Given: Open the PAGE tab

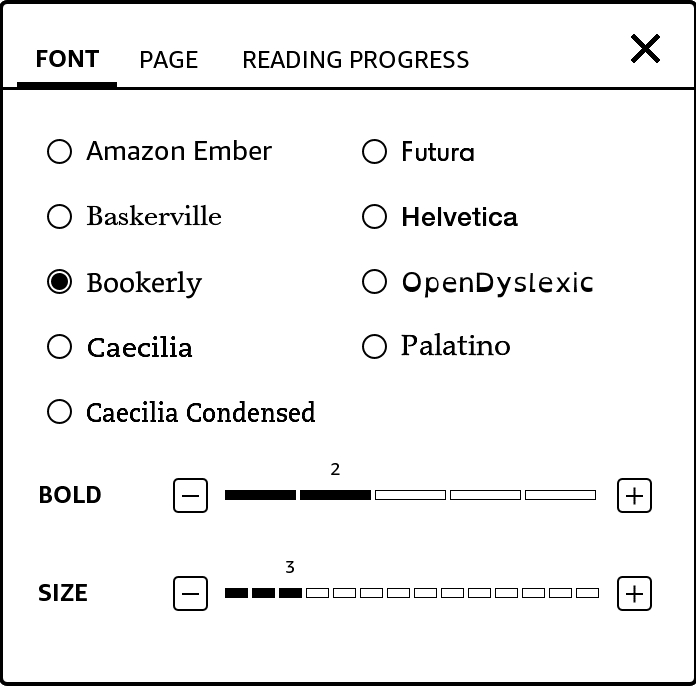Looking at the screenshot, I should click(168, 60).
